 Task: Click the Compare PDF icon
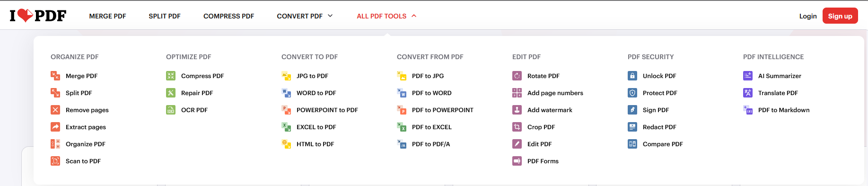tap(632, 144)
